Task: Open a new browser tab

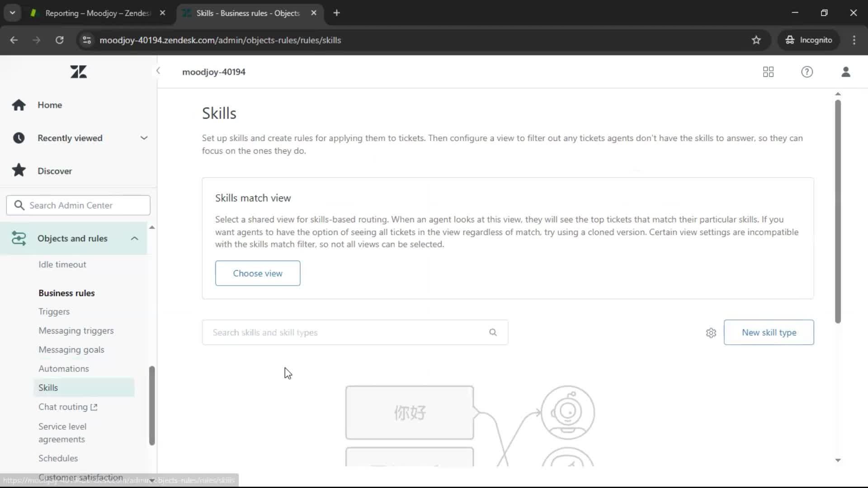Action: pyautogui.click(x=336, y=13)
